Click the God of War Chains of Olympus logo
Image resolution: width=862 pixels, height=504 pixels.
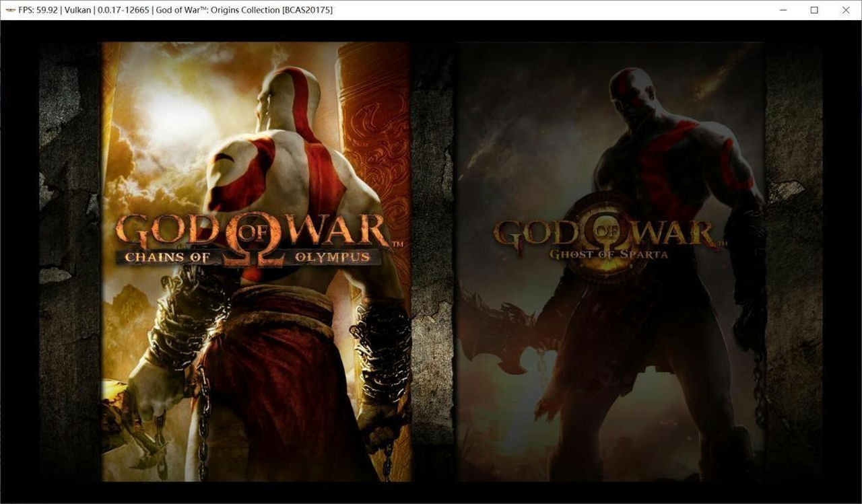(259, 240)
